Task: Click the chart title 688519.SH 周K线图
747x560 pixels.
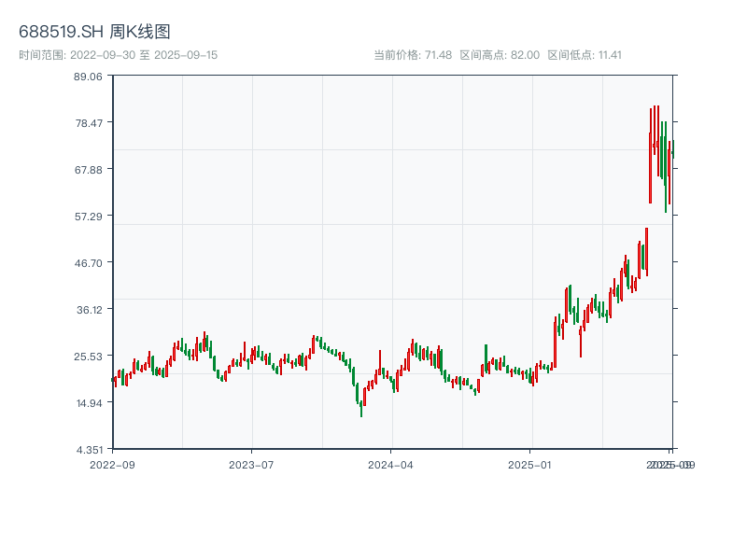Action: click(x=94, y=32)
